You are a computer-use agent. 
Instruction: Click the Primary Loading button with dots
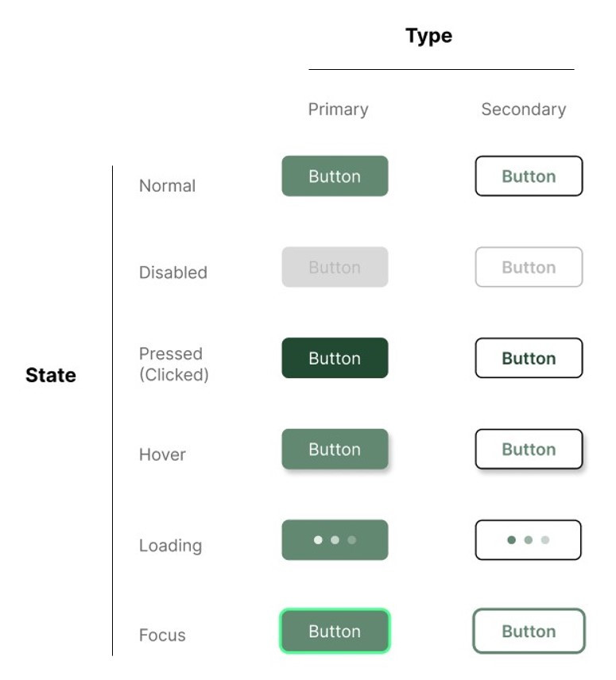[335, 540]
